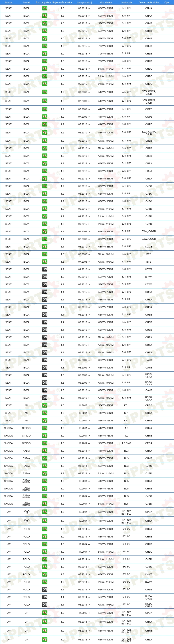Click PB icon in SEAT IBIZA 07.2008 BTS row
Viewport: 174px width, 644px height.
[45, 262]
